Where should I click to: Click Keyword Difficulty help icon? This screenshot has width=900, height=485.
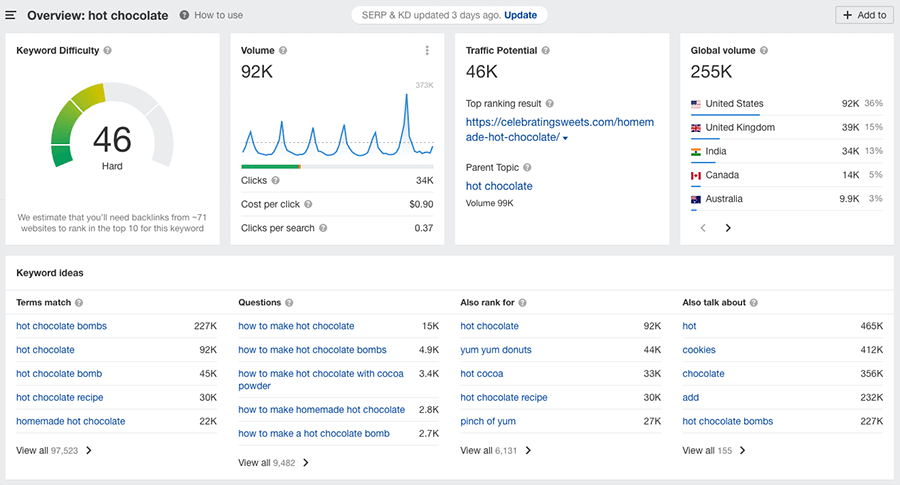pos(107,51)
